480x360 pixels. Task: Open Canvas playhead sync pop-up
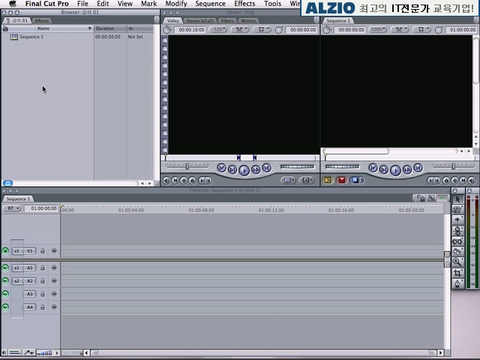coord(400,30)
